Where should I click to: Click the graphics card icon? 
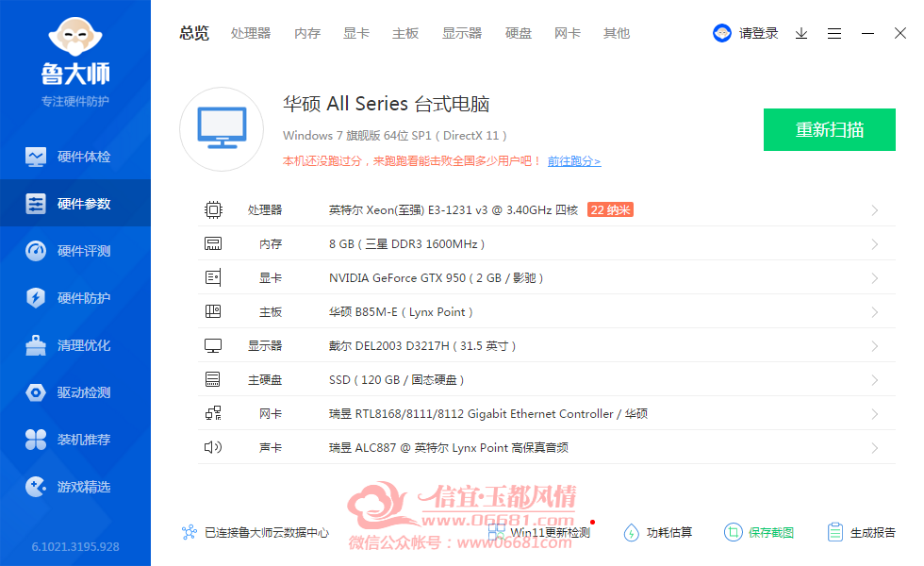tap(213, 277)
